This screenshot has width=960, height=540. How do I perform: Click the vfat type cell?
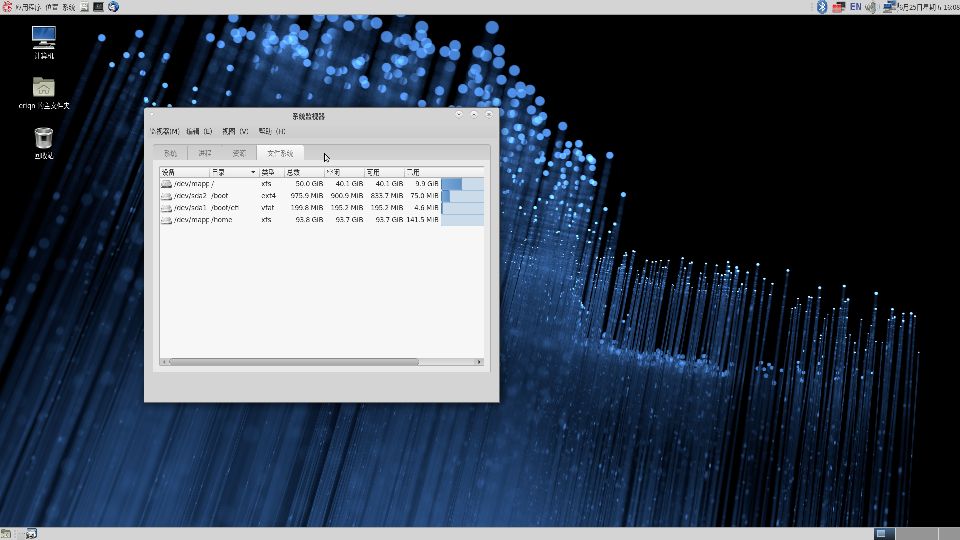267,208
